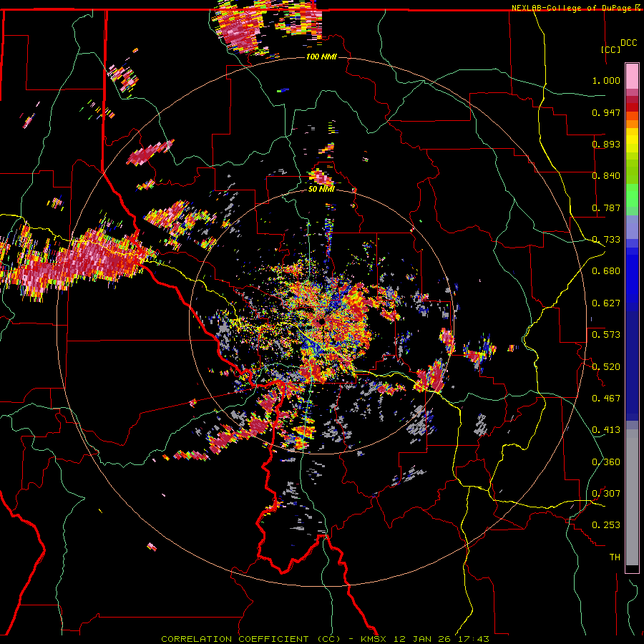Select the 0.893 legend value

pyautogui.click(x=606, y=144)
